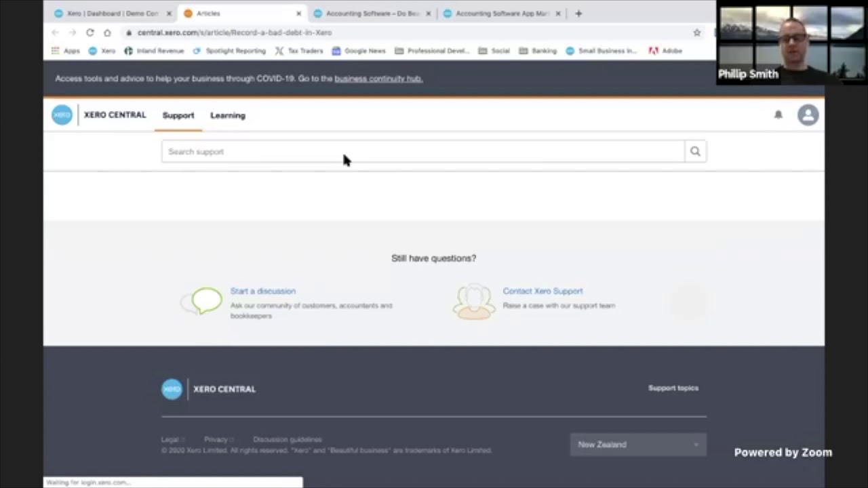Open the Xero bookmark
868x488 pixels.
tap(102, 51)
